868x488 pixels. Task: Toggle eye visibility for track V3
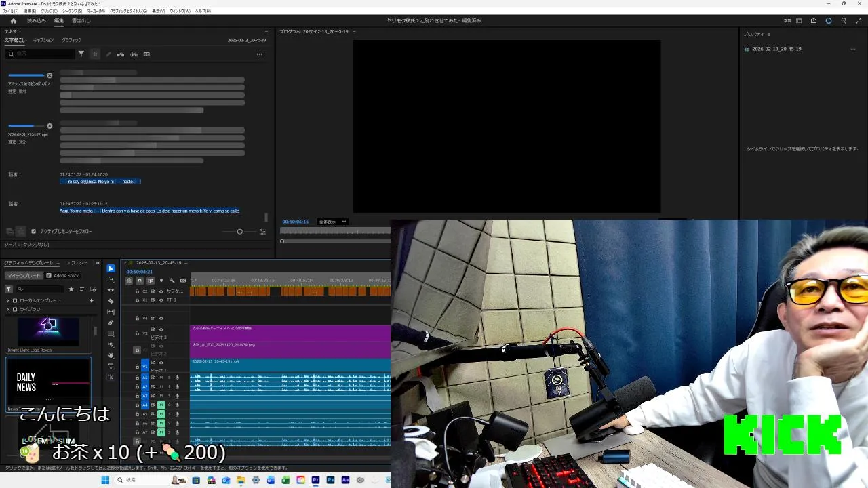(161, 329)
